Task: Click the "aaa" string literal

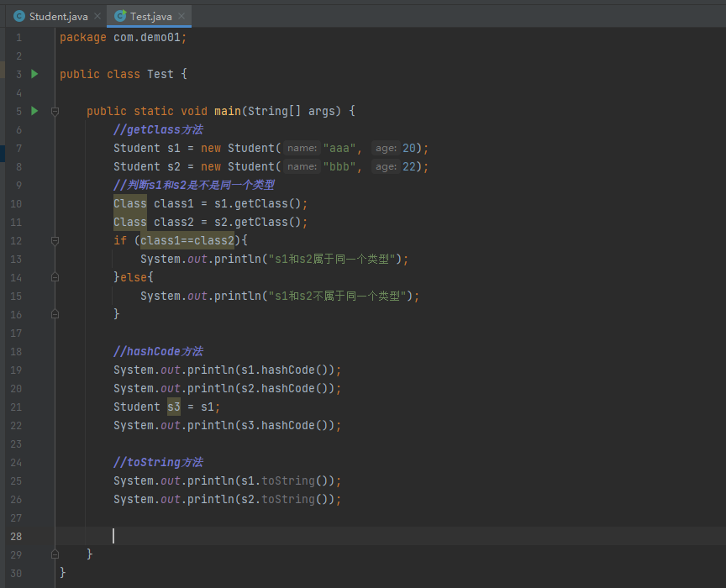Action: [x=339, y=148]
